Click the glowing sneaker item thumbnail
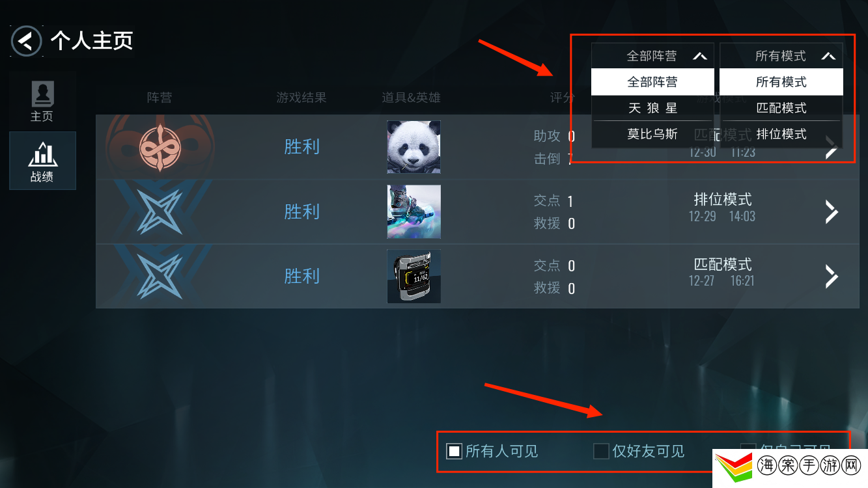Image resolution: width=868 pixels, height=488 pixels. (414, 211)
